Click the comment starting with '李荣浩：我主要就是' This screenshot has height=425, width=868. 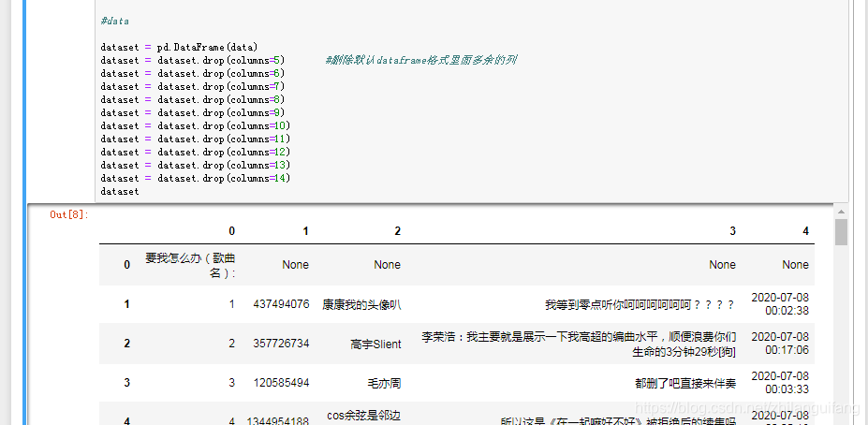click(579, 344)
